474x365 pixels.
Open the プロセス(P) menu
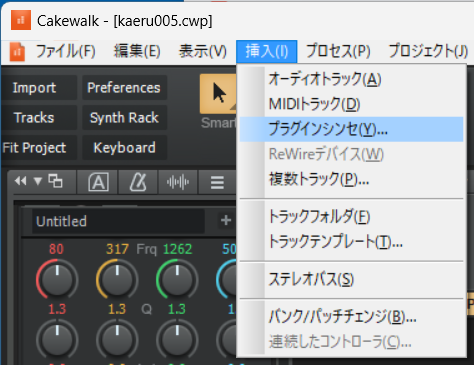click(338, 51)
